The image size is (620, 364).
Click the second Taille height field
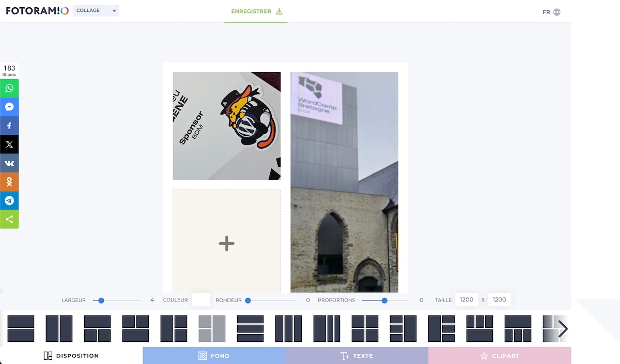(499, 299)
